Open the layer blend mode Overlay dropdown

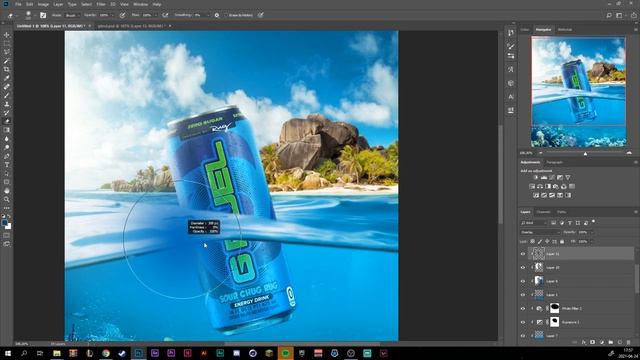click(540, 232)
